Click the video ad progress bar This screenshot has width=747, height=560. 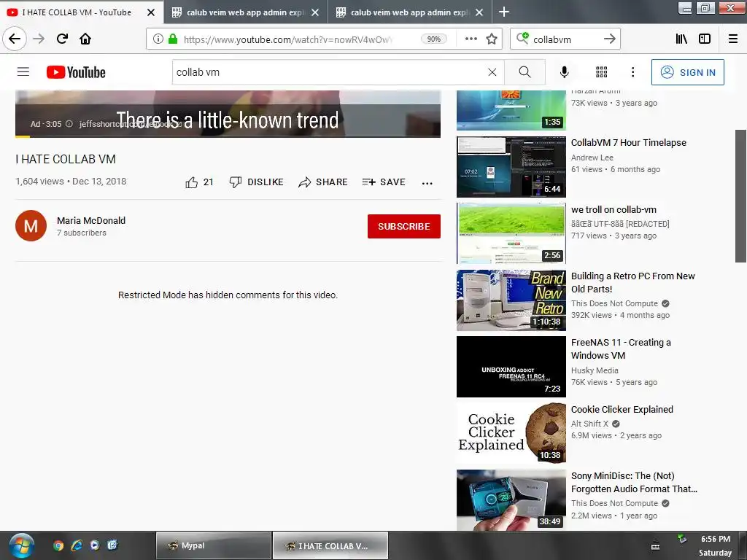pyautogui.click(x=228, y=136)
